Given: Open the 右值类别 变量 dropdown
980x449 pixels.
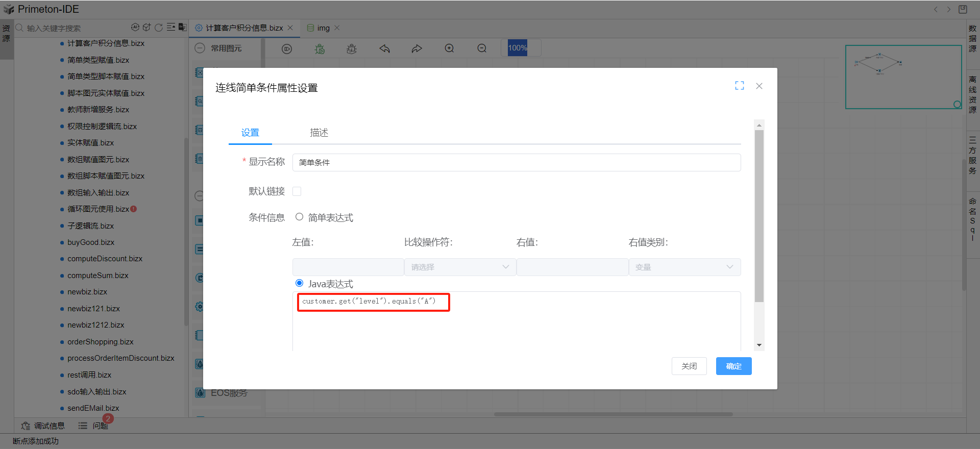Looking at the screenshot, I should tap(684, 267).
